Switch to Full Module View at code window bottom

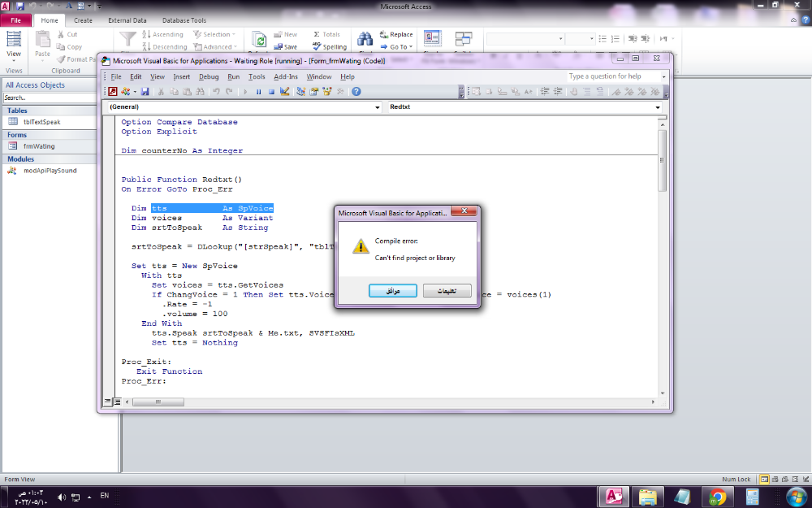117,402
